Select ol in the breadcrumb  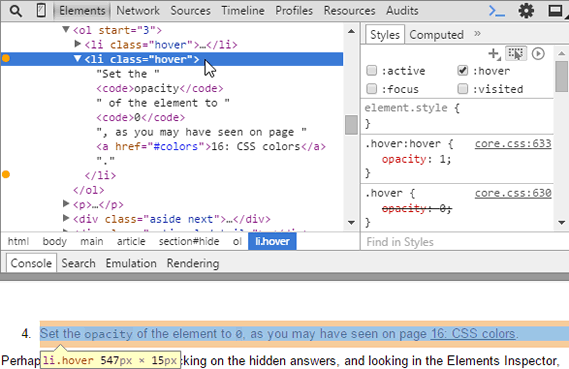(x=237, y=241)
